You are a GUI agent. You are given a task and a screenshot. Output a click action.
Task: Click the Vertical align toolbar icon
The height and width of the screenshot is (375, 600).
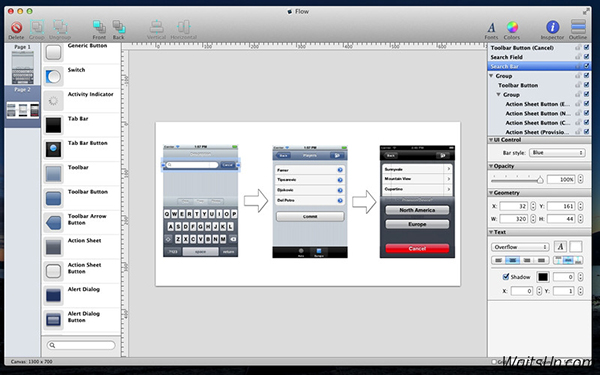(156, 27)
